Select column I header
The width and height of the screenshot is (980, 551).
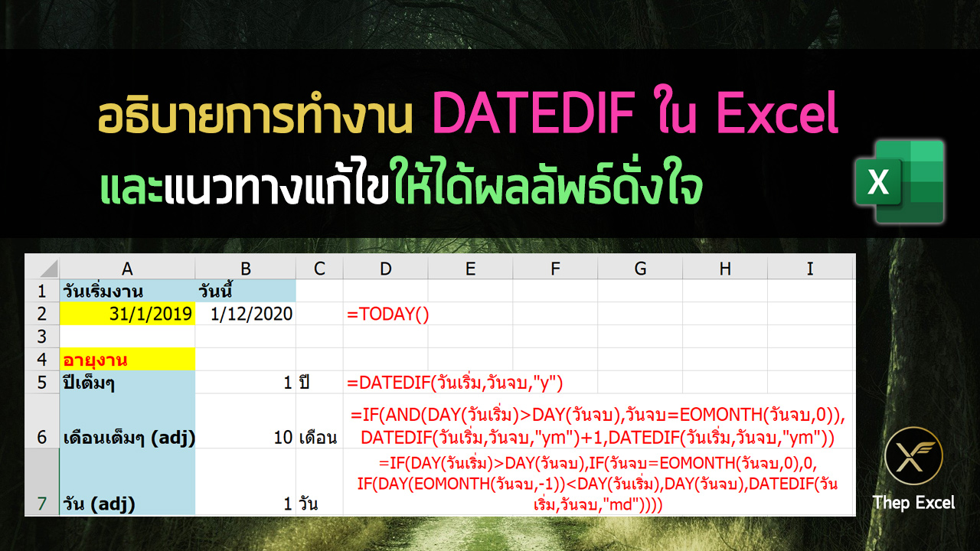811,268
